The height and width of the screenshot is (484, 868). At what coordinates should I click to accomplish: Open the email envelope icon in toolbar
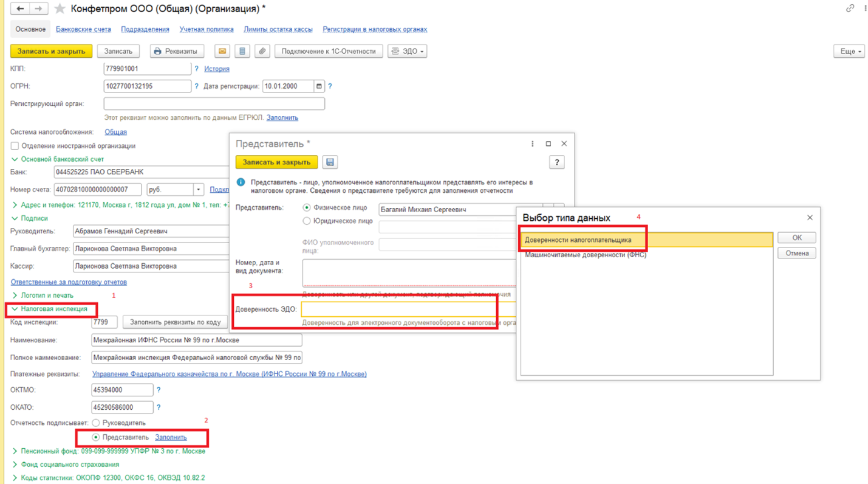coord(222,51)
